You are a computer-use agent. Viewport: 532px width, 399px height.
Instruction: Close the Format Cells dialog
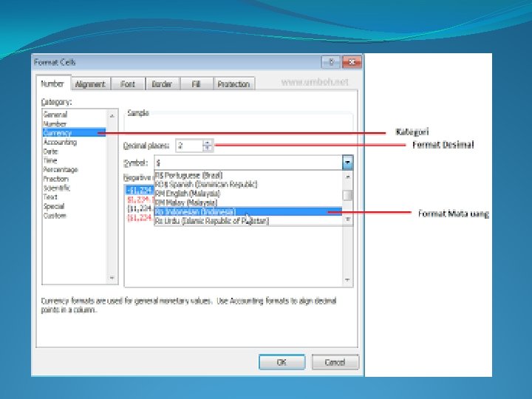click(352, 62)
